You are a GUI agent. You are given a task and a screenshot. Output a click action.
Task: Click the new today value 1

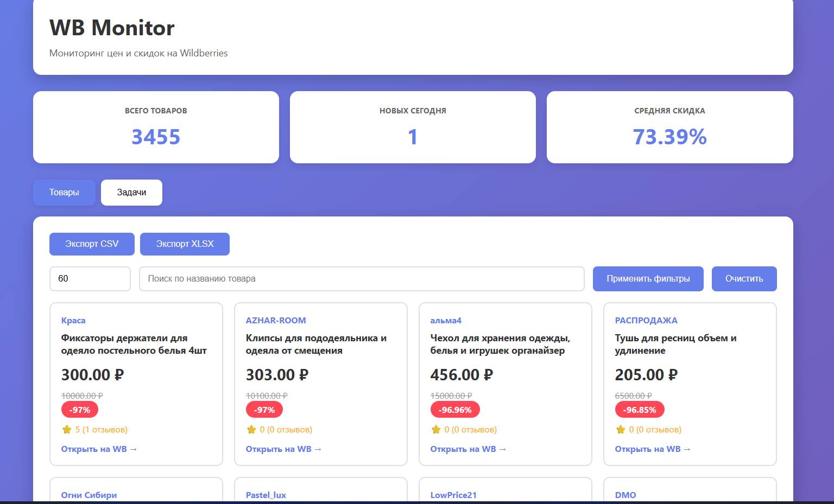[x=413, y=137]
